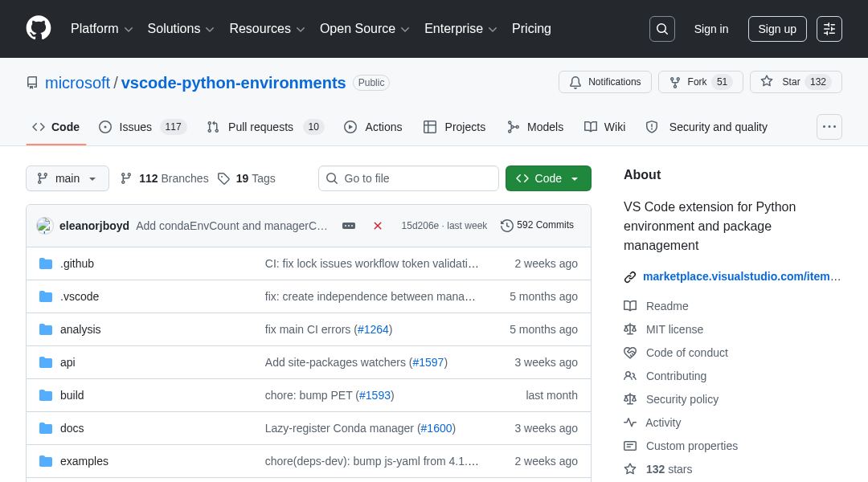Image resolution: width=868 pixels, height=482 pixels.
Task: Switch to the Projects tab
Action: click(454, 127)
